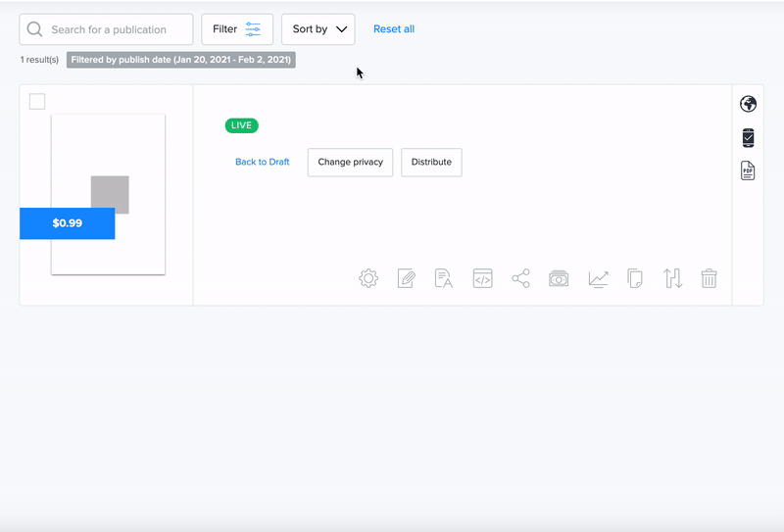Open the Sort by dropdown
Image resolution: width=784 pixels, height=532 pixels.
(x=318, y=29)
